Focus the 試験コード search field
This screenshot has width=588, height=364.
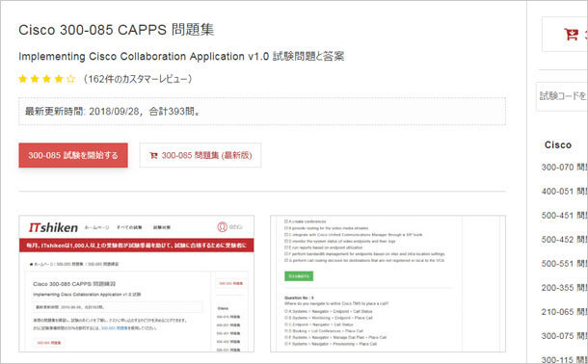pyautogui.click(x=562, y=96)
